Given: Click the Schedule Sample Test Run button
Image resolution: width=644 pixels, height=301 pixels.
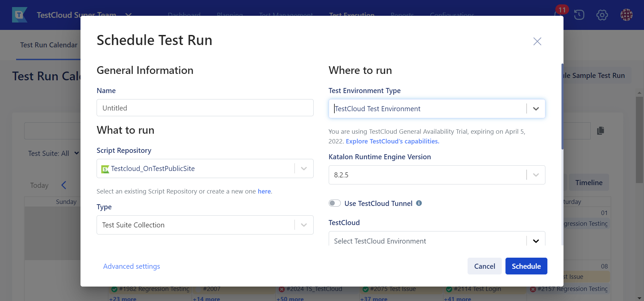Looking at the screenshot, I should click(597, 75).
